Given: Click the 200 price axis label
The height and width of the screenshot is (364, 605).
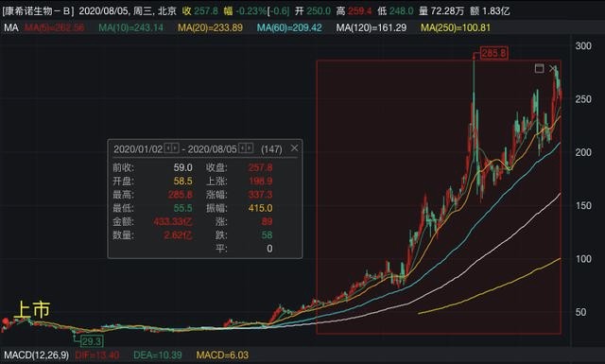Looking at the screenshot, I should pyautogui.click(x=583, y=152).
